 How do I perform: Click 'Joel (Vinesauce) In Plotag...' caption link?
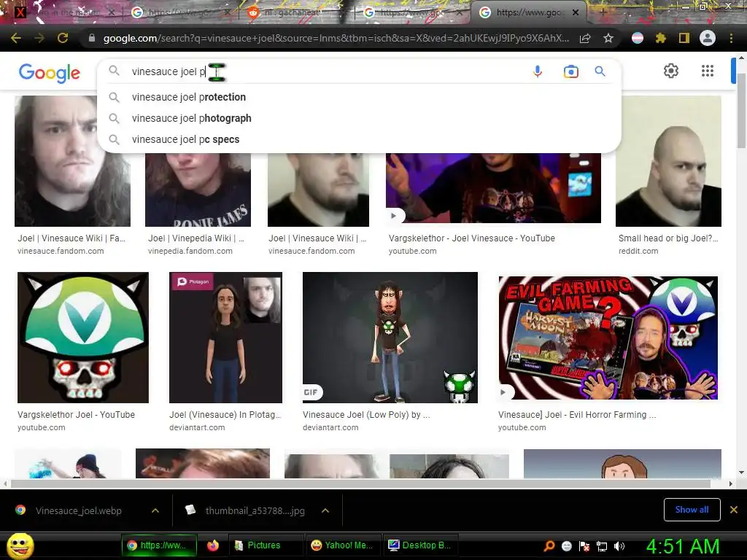click(225, 415)
